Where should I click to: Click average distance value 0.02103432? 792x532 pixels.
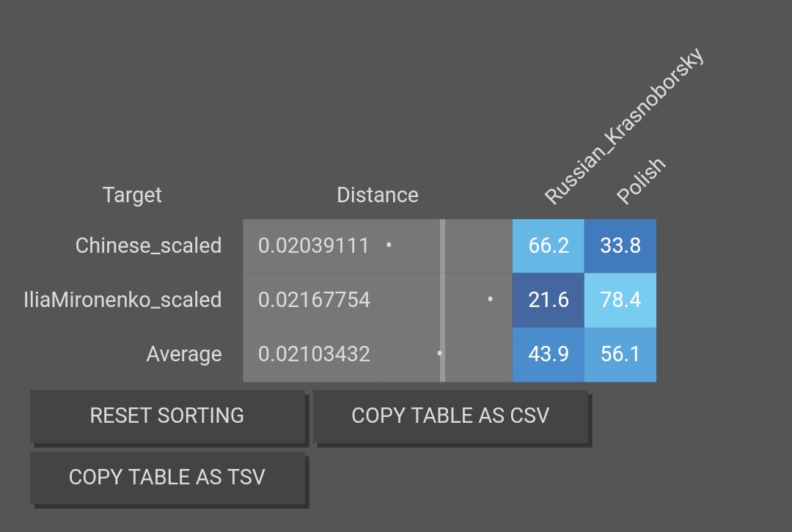(x=314, y=354)
